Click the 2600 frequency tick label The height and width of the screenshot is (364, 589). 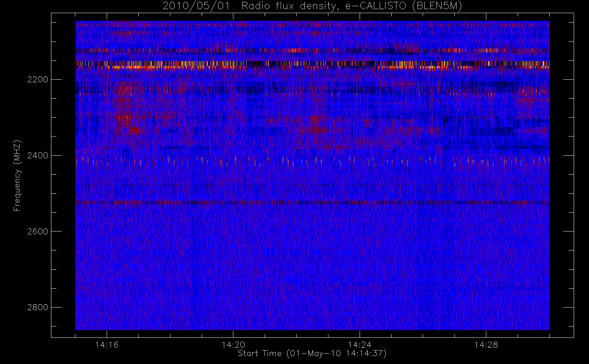[37, 232]
